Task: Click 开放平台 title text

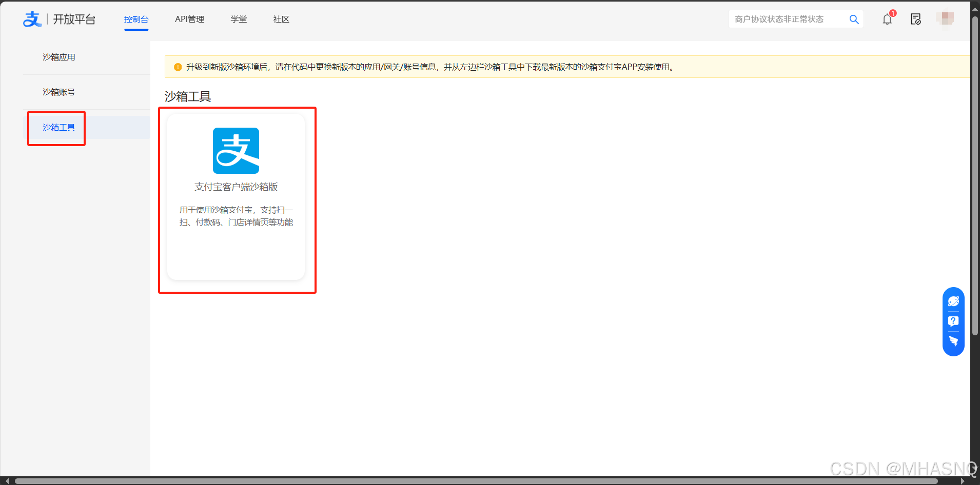Action: click(74, 19)
